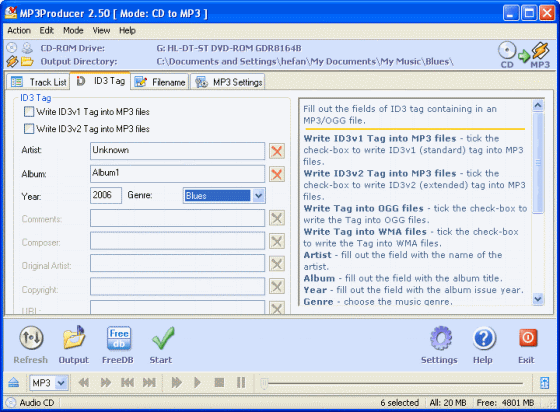560x412 pixels.
Task: Click the 'Free: 4801 MB' status entry
Action: (505, 403)
